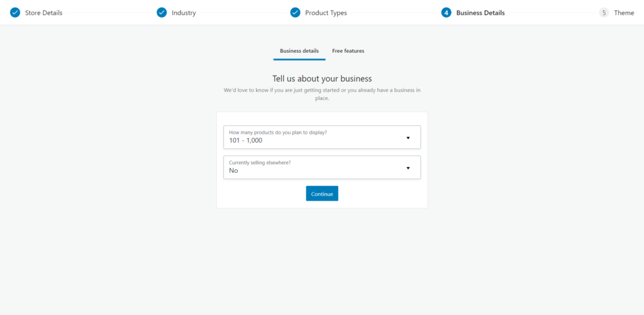Click the Business Details step label

point(480,13)
